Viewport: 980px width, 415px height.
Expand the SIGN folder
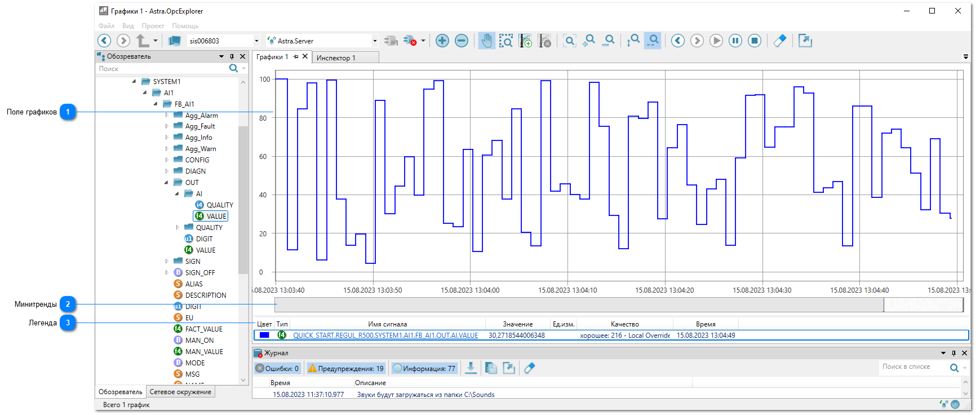167,261
